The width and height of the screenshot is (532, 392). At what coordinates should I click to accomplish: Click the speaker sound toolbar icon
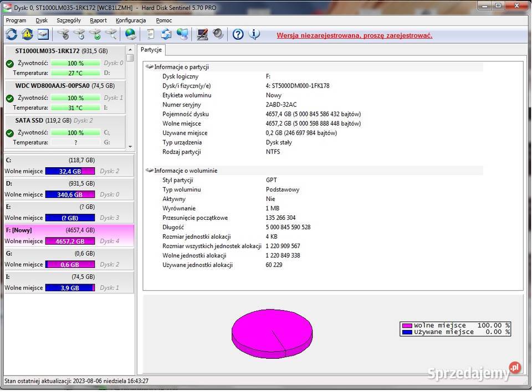point(218,34)
